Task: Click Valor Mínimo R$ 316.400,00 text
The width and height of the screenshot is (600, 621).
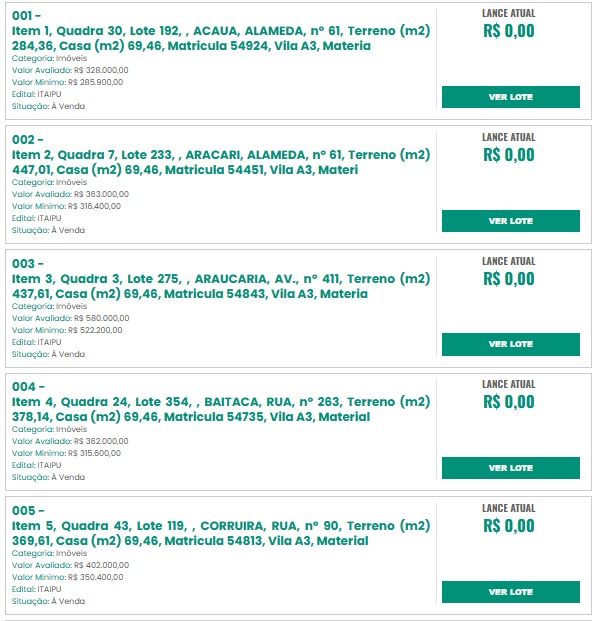Action: click(x=66, y=206)
